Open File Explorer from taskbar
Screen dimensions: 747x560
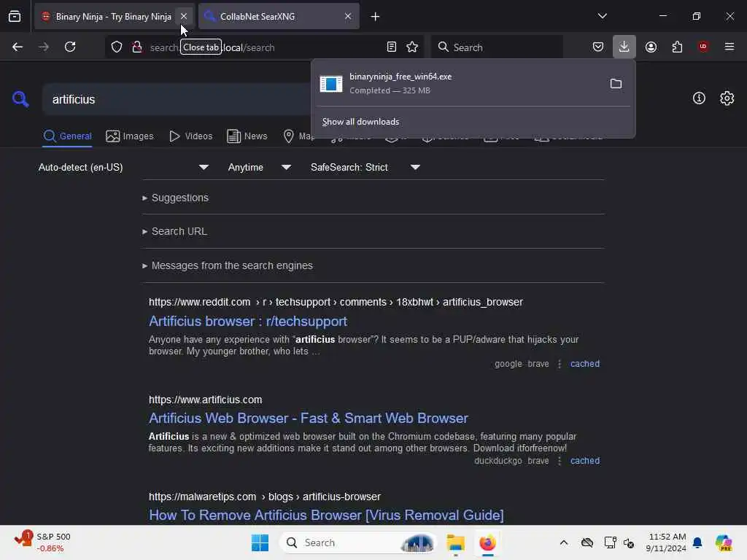click(455, 542)
